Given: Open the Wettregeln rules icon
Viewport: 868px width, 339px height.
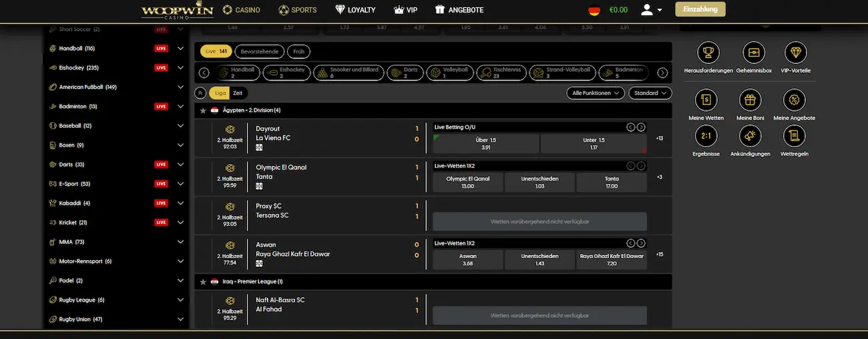Looking at the screenshot, I should [x=795, y=136].
